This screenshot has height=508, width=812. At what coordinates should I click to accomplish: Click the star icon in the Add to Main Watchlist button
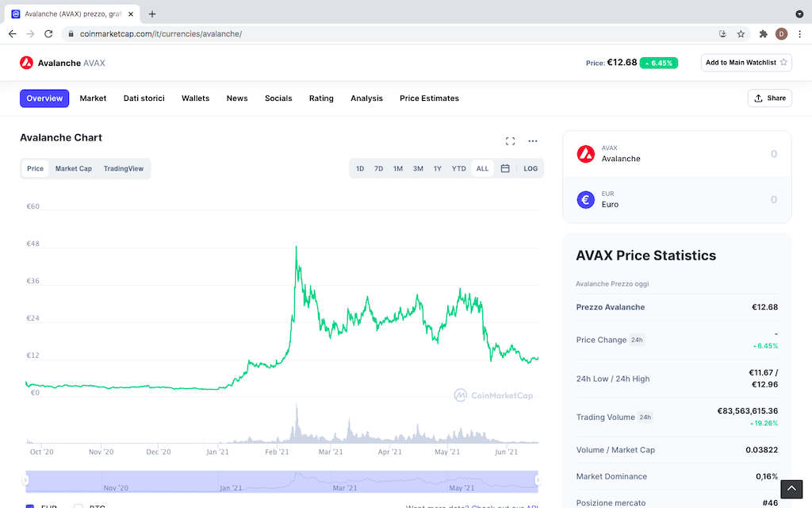(783, 62)
